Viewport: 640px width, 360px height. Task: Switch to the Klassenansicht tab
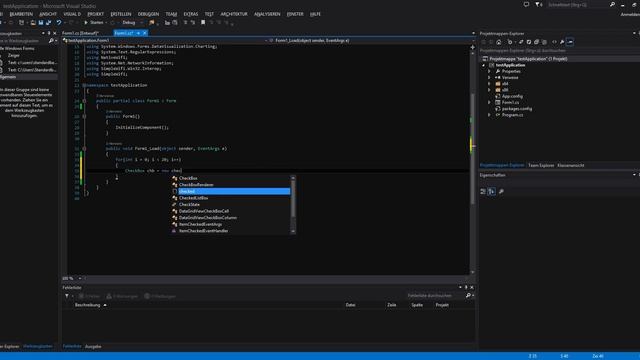click(571, 165)
